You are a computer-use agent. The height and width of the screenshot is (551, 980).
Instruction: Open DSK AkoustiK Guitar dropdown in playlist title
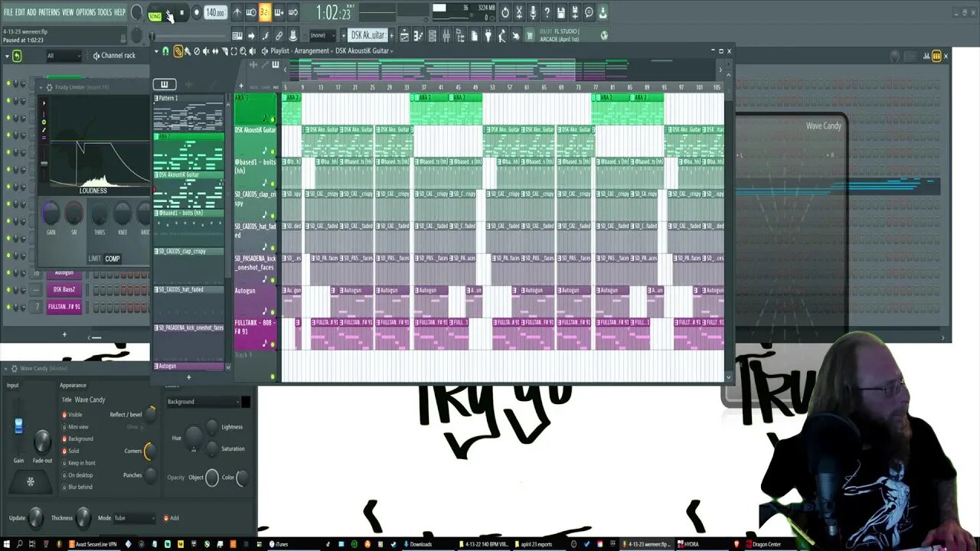click(364, 51)
